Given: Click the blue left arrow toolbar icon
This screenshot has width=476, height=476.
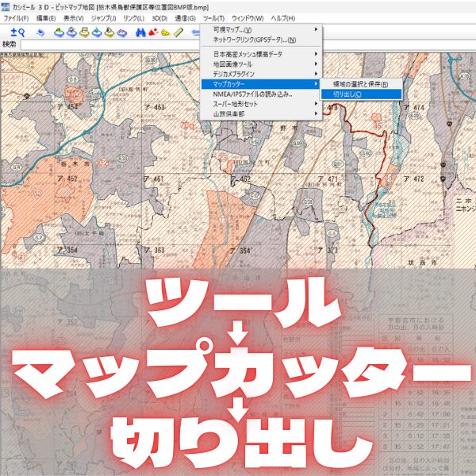Looking at the screenshot, I should point(195,33).
